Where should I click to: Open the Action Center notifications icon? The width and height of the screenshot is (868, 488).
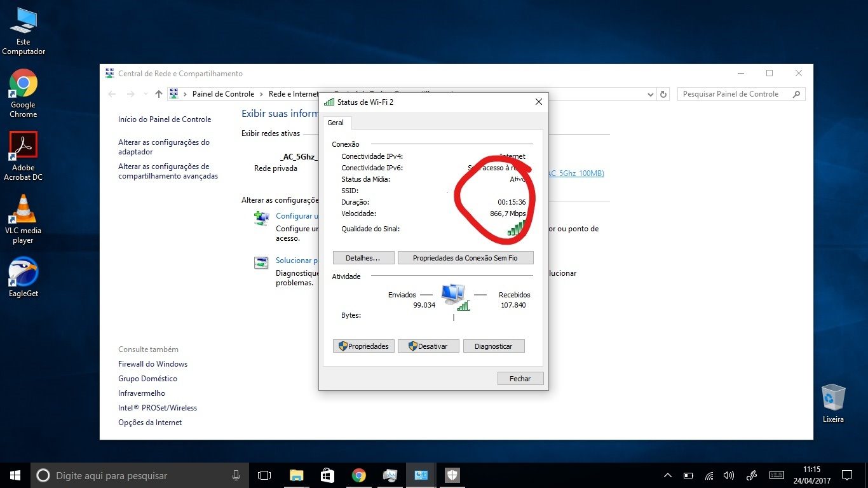846,475
